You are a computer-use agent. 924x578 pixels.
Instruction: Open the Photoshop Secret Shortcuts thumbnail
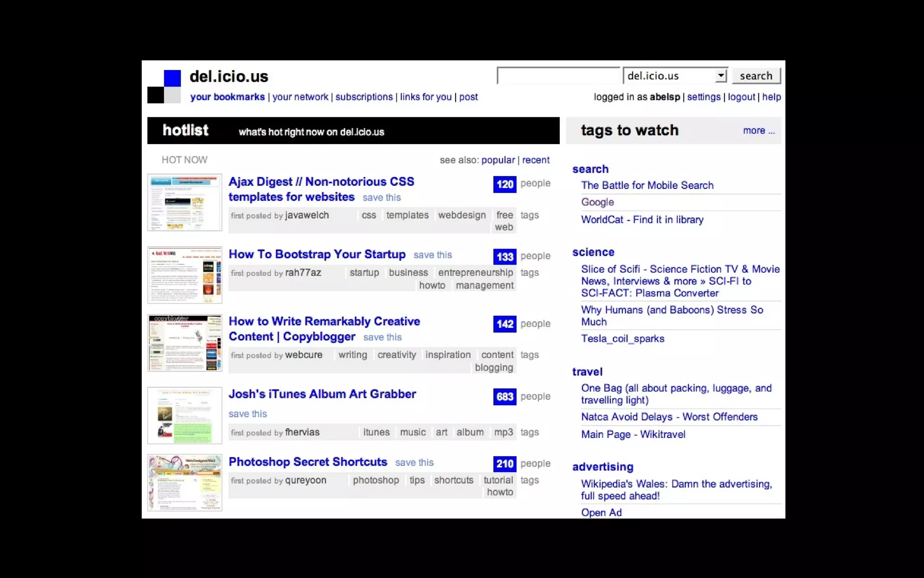(185, 483)
